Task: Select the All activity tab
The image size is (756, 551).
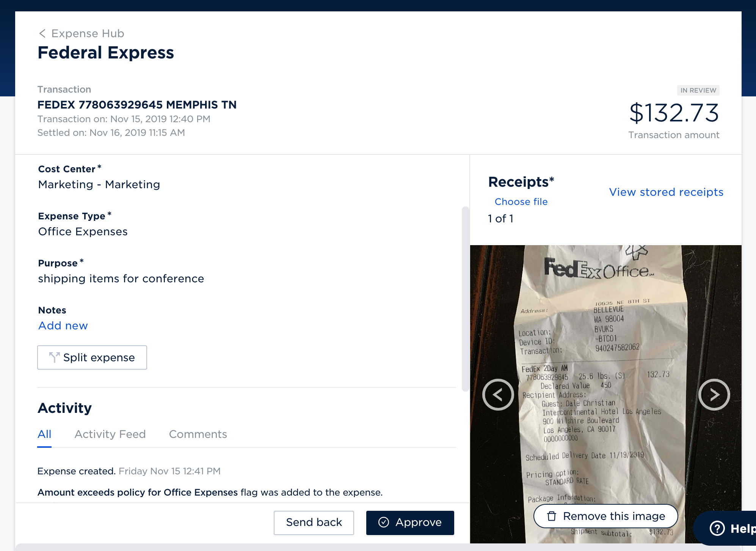Action: (x=44, y=434)
